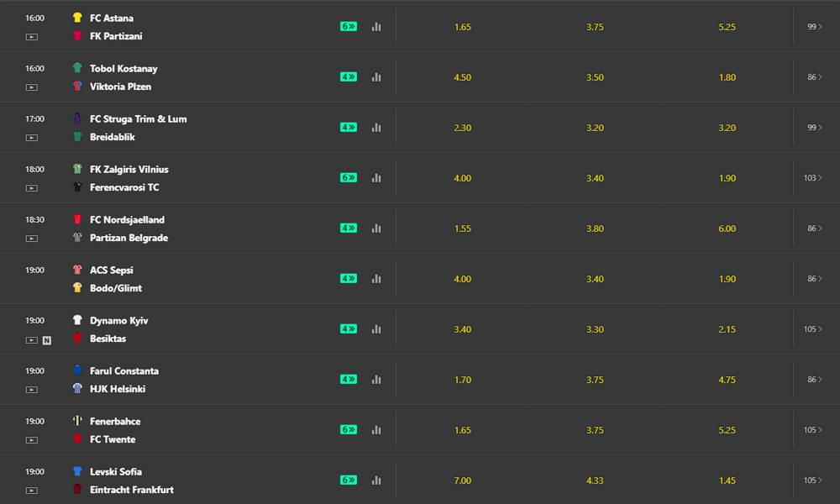The width and height of the screenshot is (840, 504).
Task: Select draw odds 3.50 for Tobol Kostanay match
Action: click(x=595, y=77)
